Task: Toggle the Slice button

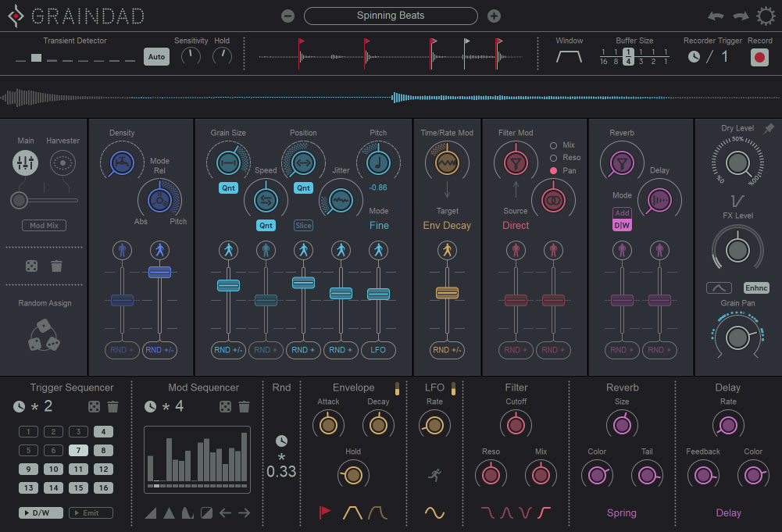Action: (x=303, y=225)
